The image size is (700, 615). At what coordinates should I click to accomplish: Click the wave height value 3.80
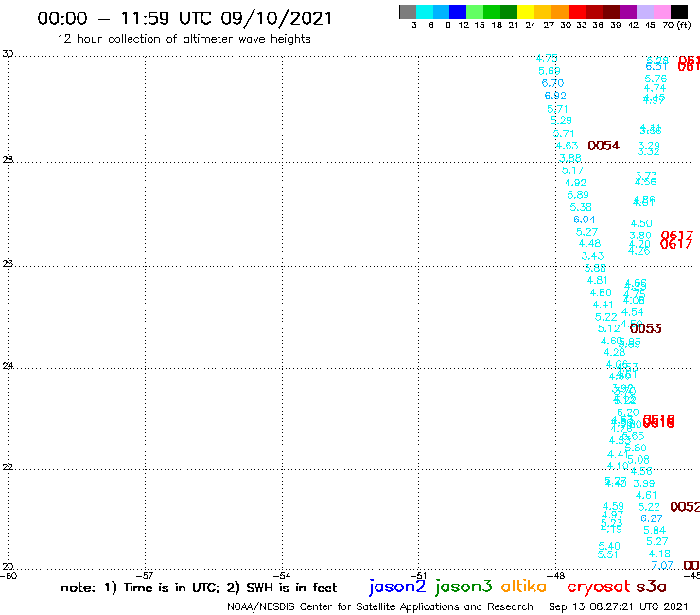(640, 236)
